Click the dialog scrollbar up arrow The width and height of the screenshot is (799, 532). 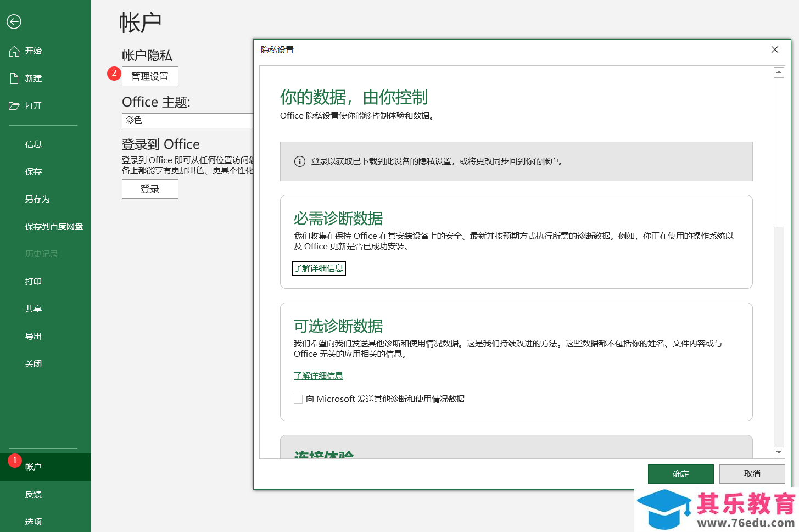tap(779, 72)
